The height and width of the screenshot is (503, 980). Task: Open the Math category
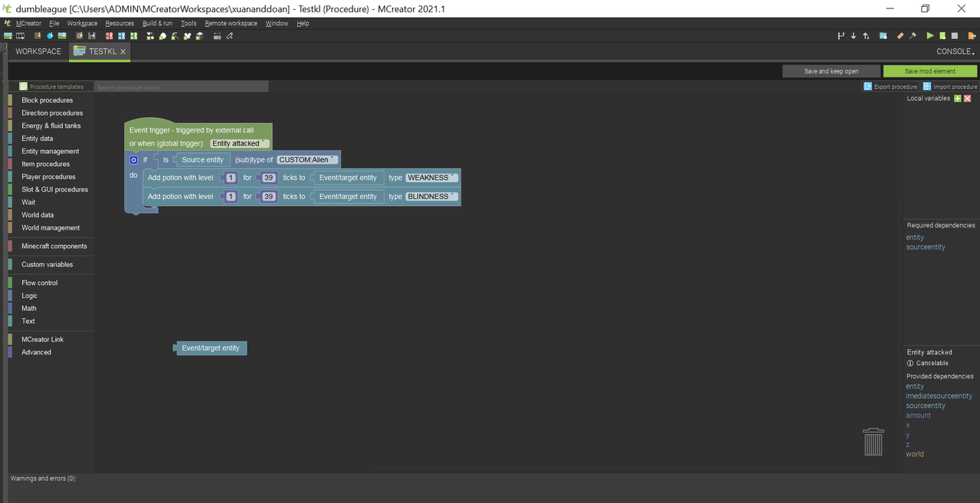29,309
